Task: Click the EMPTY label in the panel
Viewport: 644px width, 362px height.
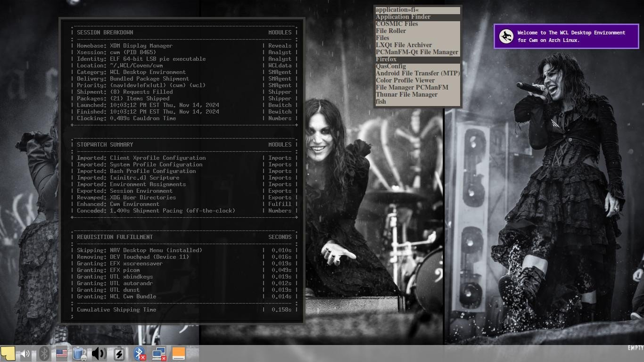Action: point(636,348)
